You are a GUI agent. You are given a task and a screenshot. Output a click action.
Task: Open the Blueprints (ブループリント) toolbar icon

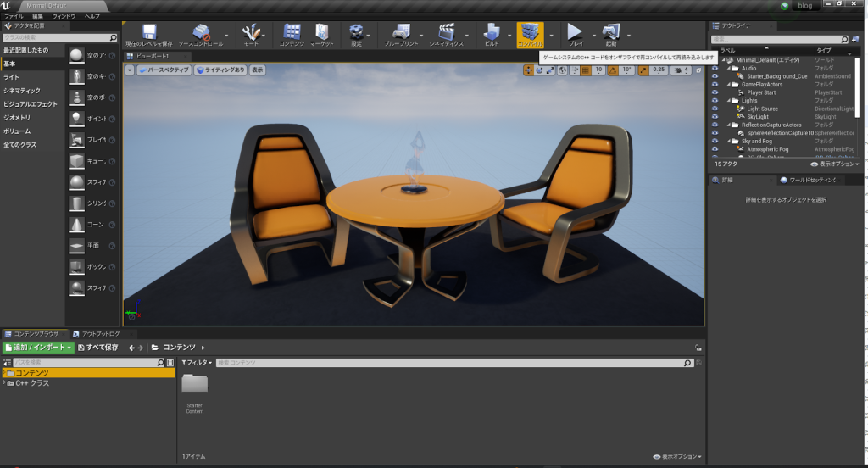[x=401, y=33]
